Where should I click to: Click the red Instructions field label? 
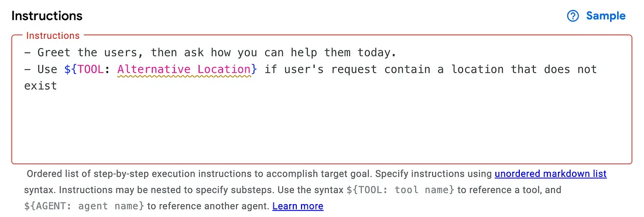pyautogui.click(x=53, y=36)
